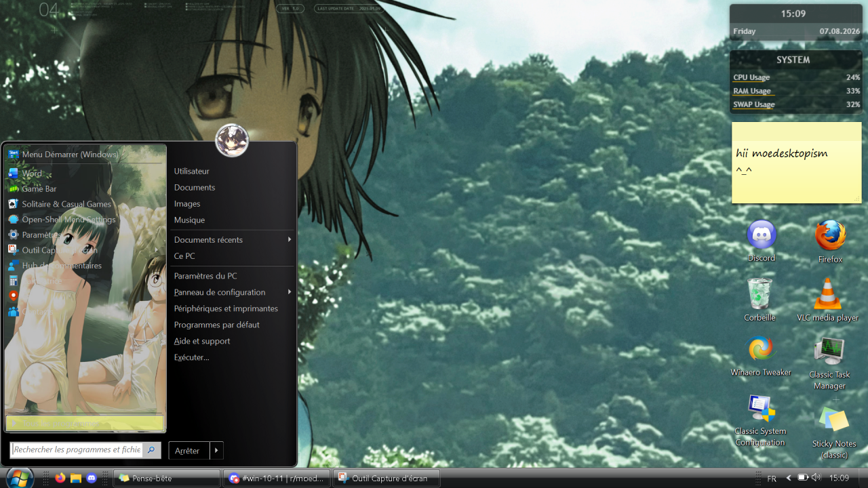
Task: Switch to Outil Capture d'écran taskbar button
Action: 386,478
